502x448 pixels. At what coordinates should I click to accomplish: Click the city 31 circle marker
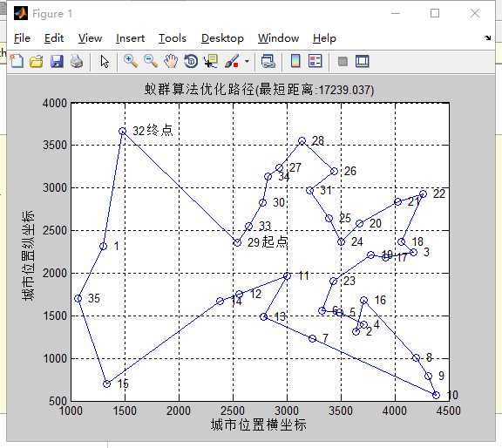click(x=310, y=191)
